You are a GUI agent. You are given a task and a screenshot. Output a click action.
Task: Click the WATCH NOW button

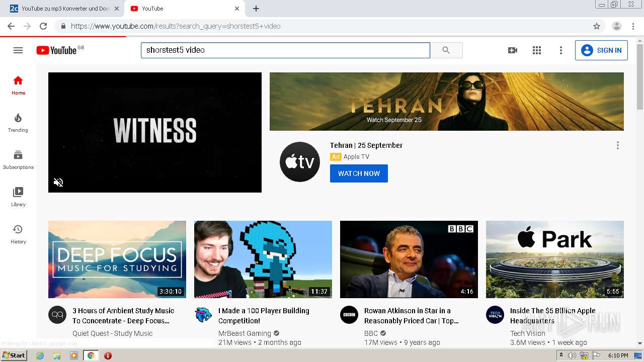(x=359, y=173)
